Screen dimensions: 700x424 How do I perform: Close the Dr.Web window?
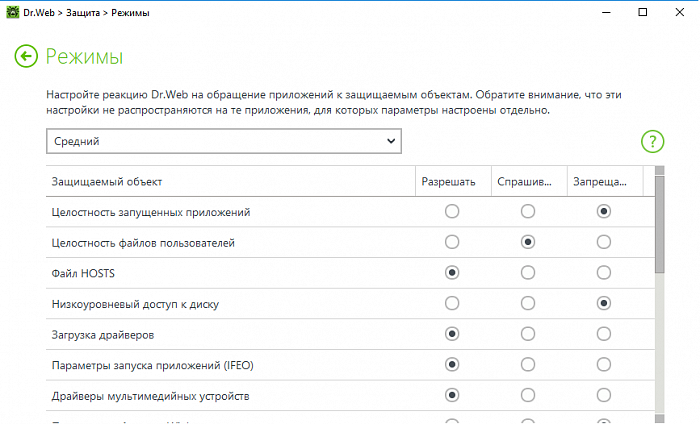pyautogui.click(x=679, y=12)
